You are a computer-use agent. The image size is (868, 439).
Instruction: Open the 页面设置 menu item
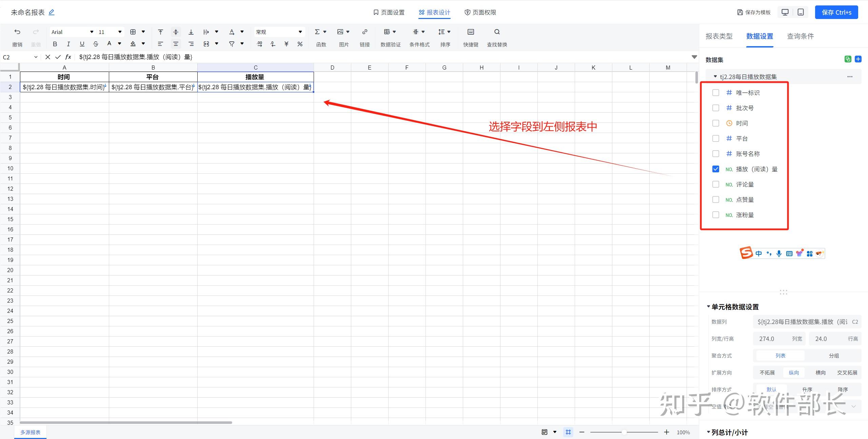click(x=389, y=12)
